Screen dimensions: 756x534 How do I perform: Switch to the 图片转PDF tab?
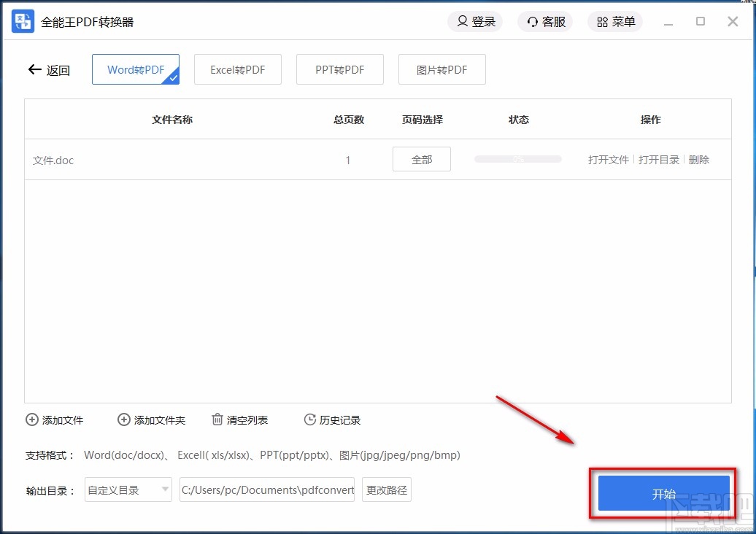441,69
